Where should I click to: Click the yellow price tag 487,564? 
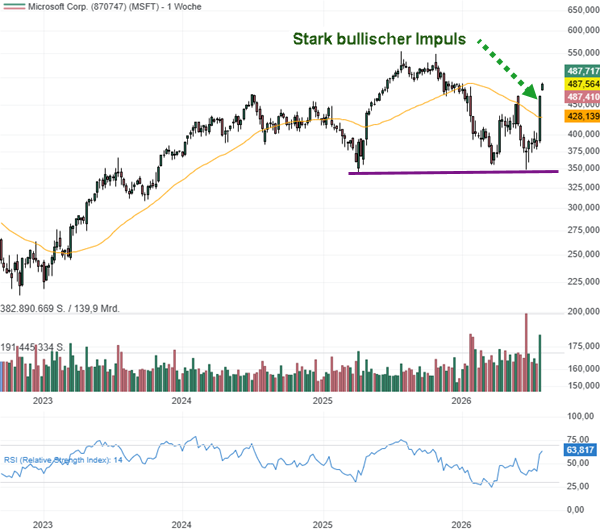tap(582, 84)
